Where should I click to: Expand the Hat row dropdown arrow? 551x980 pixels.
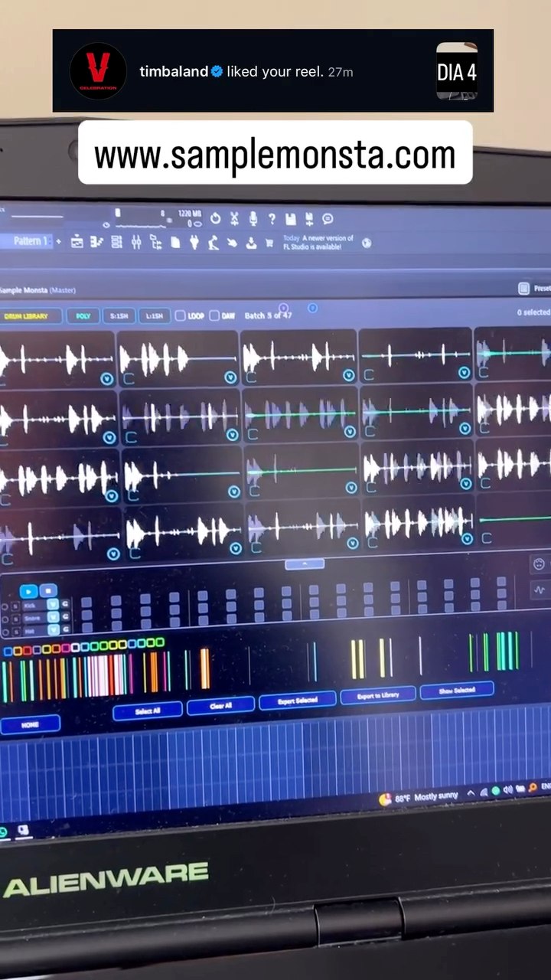(x=53, y=630)
